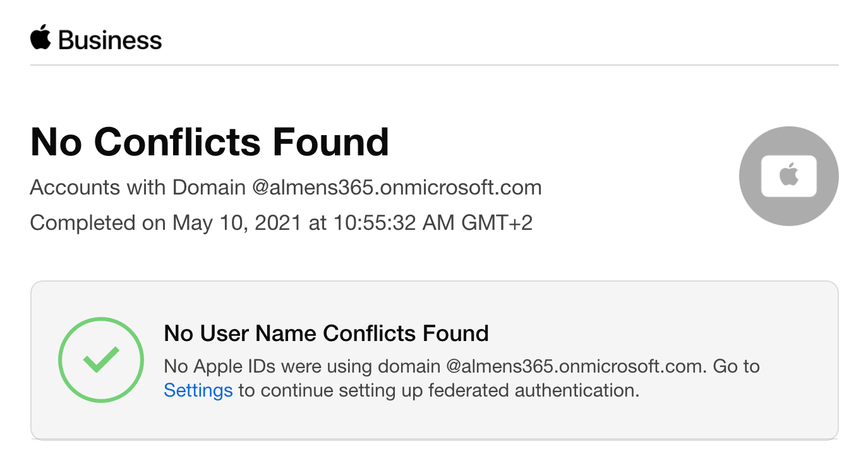Click the Business wordmark in the header
The height and width of the screenshot is (461, 868).
click(110, 40)
